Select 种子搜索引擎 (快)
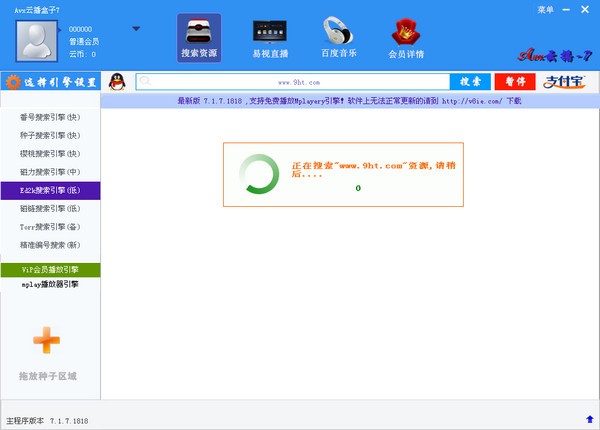 coord(51,135)
